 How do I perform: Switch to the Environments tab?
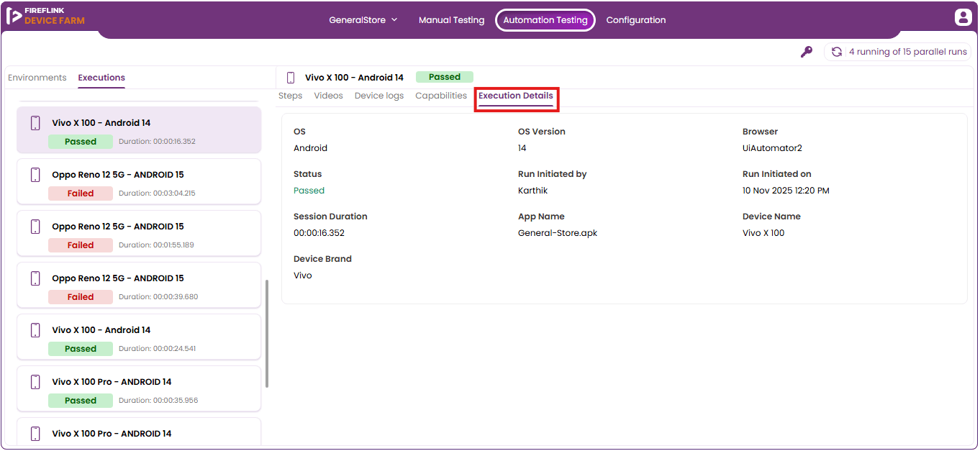(37, 78)
